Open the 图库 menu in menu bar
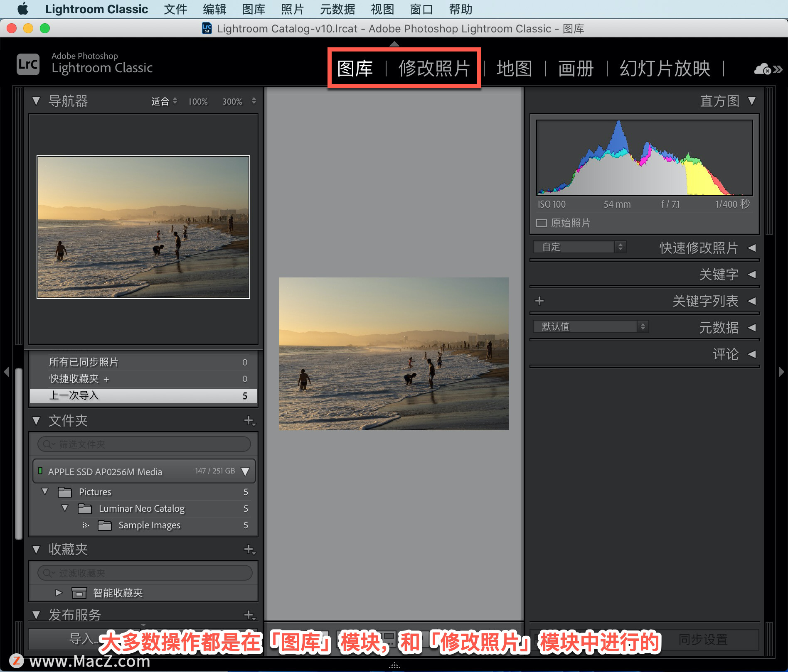Screen dimensions: 788x672 [254, 9]
